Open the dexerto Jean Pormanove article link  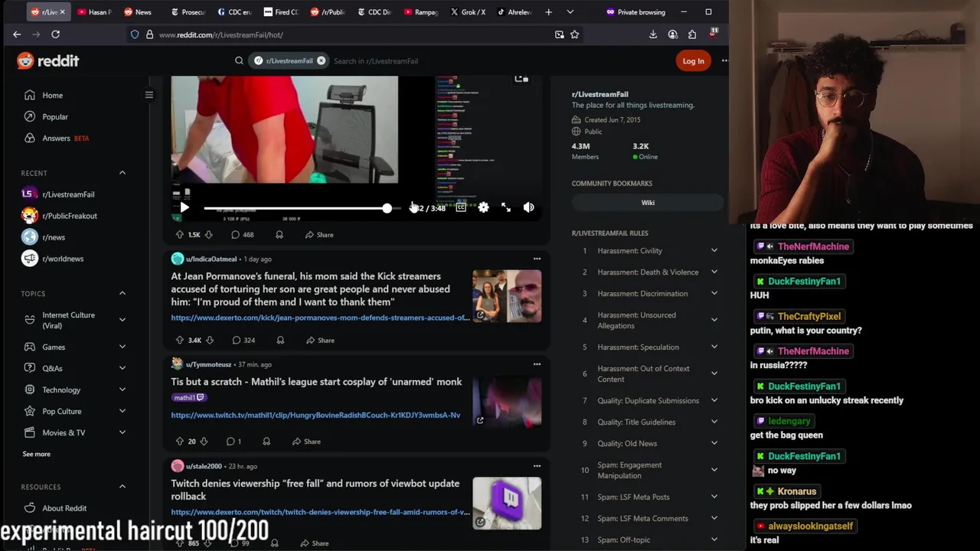[x=320, y=318]
